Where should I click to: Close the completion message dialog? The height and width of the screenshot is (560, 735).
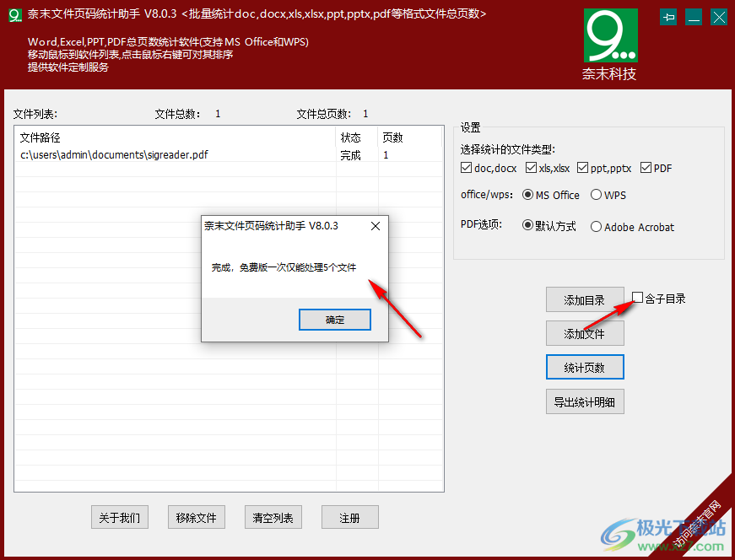pyautogui.click(x=375, y=226)
